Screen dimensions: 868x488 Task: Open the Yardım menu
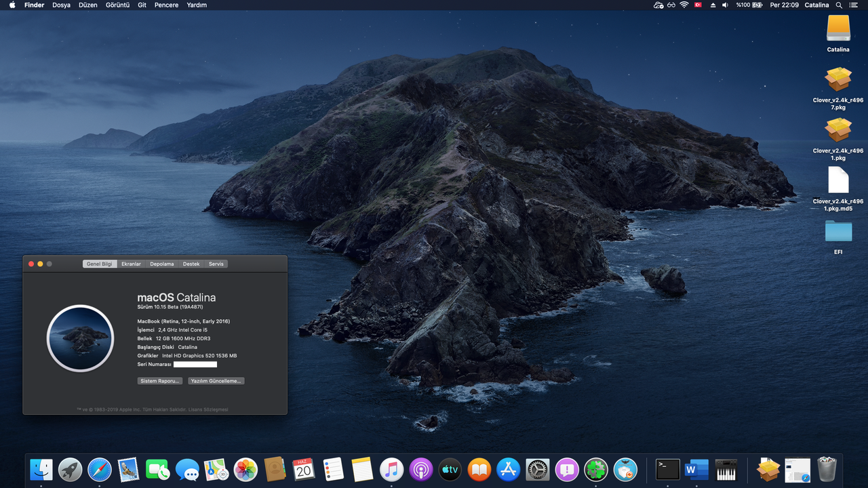pyautogui.click(x=197, y=5)
